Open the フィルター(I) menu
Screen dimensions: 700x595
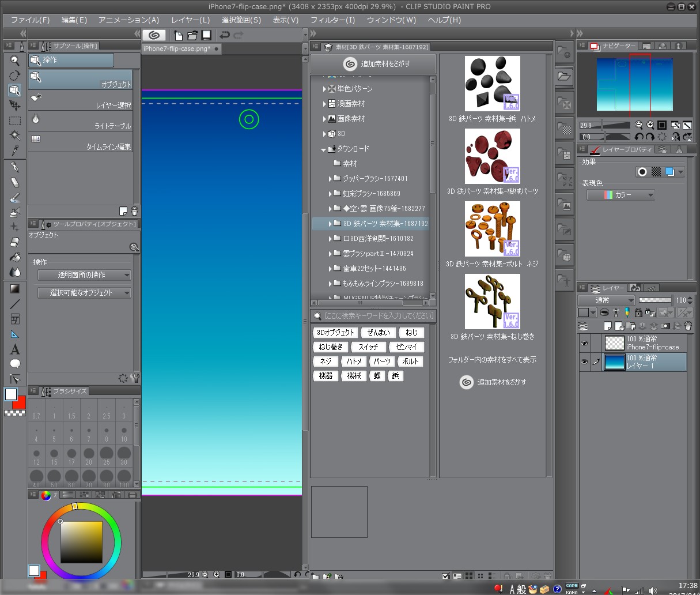[x=332, y=20]
